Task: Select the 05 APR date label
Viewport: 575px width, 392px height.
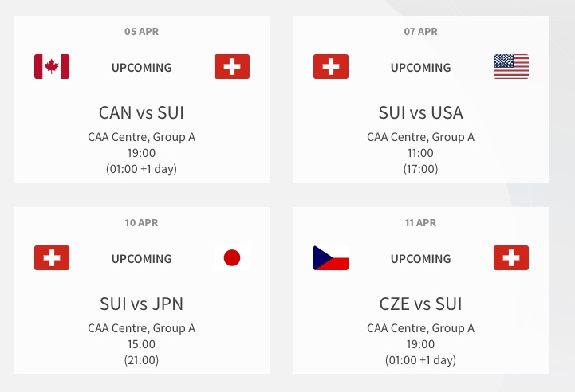Action: pyautogui.click(x=141, y=32)
